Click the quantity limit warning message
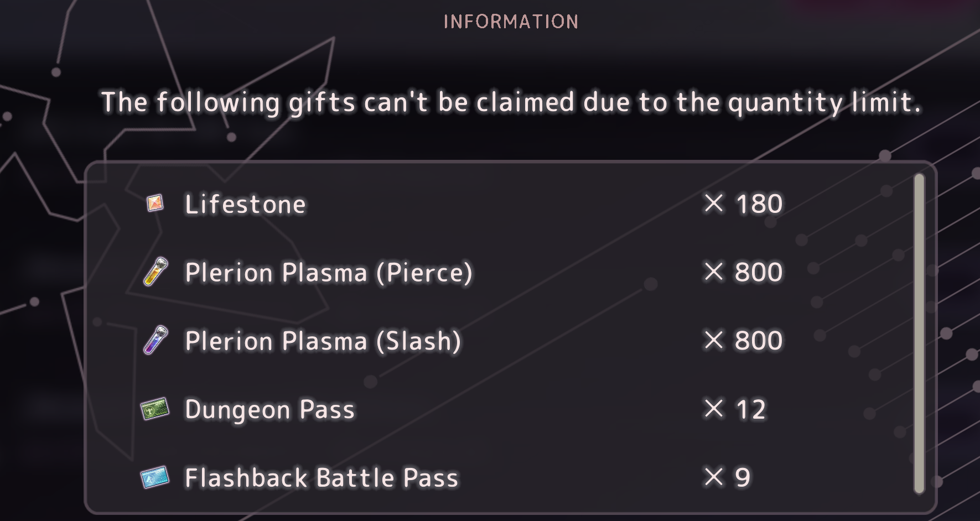This screenshot has width=980, height=521. (x=511, y=103)
